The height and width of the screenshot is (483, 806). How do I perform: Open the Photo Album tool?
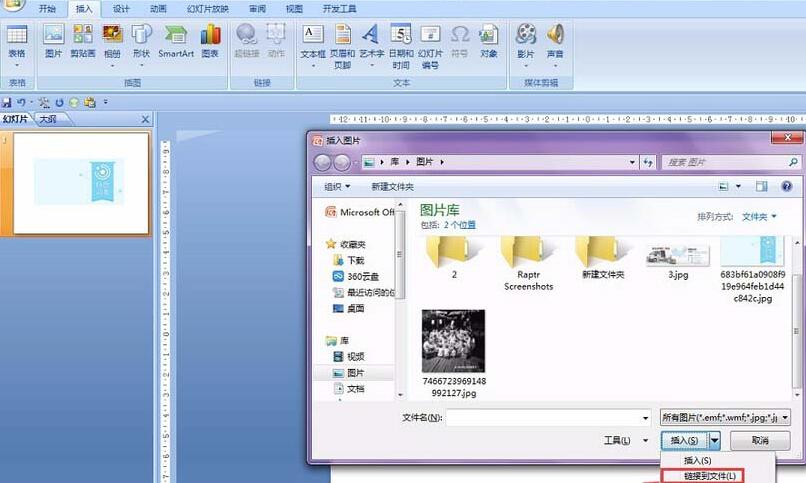pos(112,40)
